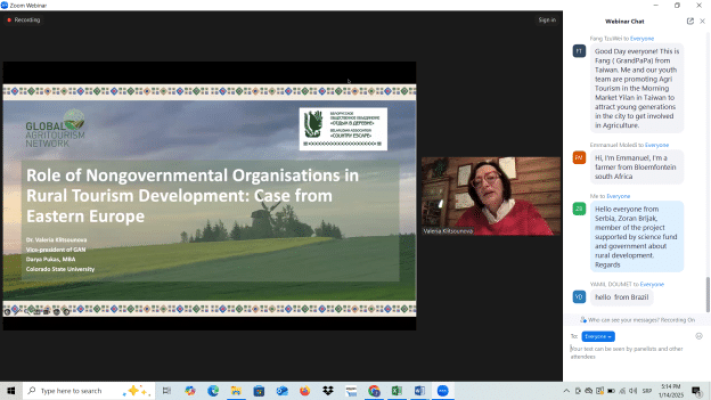Screen dimensions: 711x400
Task: Click the YD avatar of Yamil Doumet
Action: point(578,297)
